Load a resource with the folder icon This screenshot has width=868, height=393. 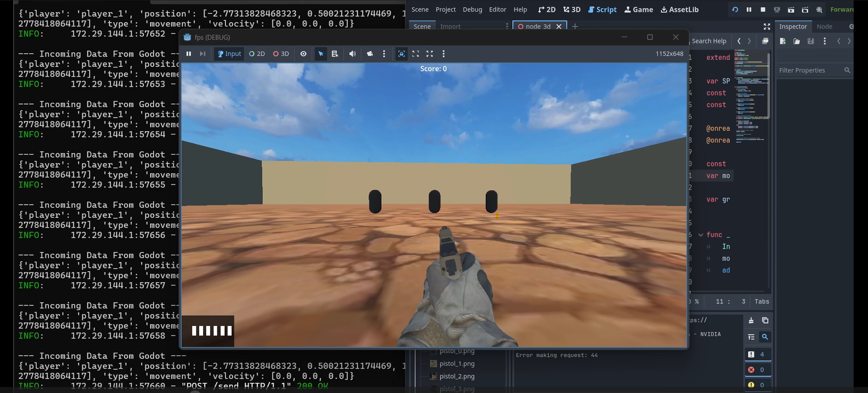[x=797, y=41]
